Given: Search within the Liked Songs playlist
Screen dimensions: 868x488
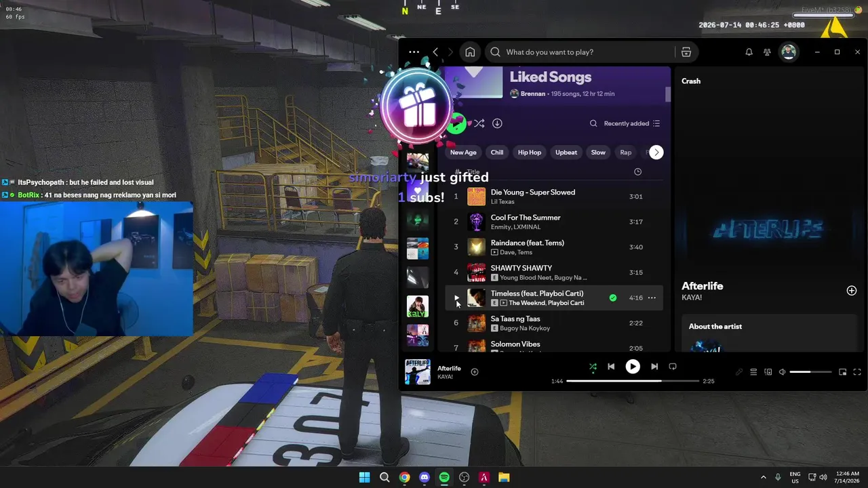Looking at the screenshot, I should [x=593, y=123].
